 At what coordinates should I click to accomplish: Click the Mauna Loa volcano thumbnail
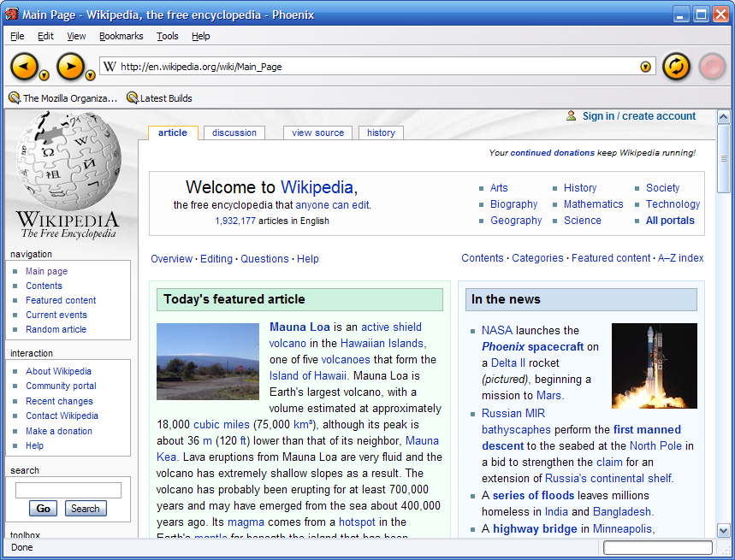tap(208, 362)
